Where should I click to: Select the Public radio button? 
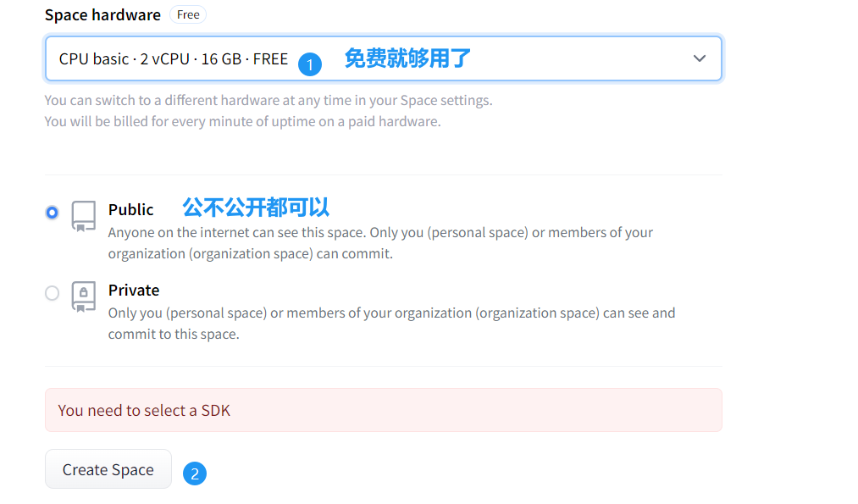[53, 213]
